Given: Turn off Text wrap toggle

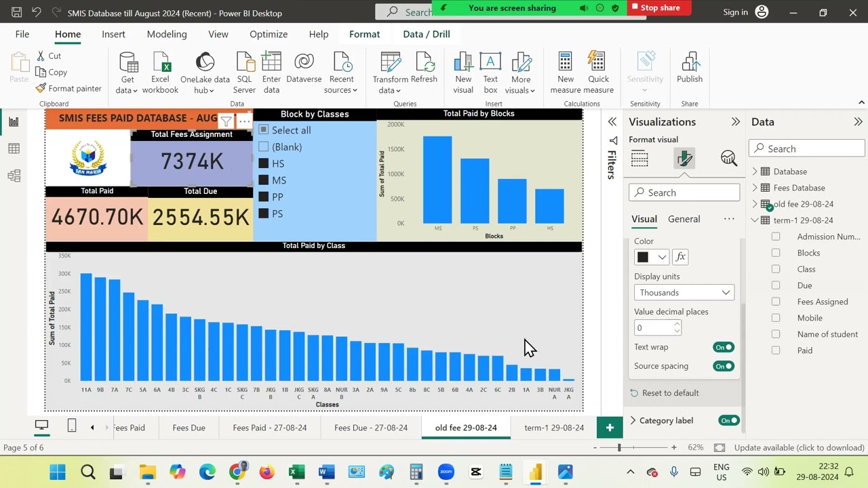Looking at the screenshot, I should tap(724, 347).
